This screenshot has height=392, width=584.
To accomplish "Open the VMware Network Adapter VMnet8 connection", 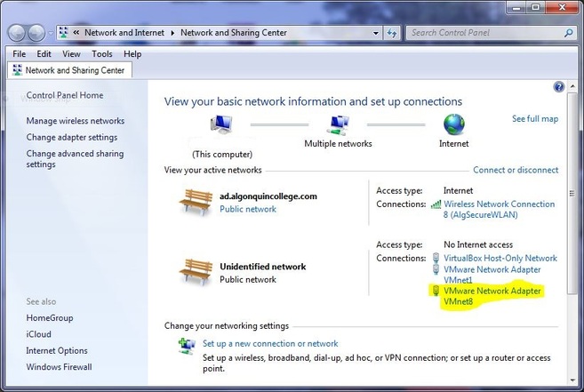I will point(492,296).
